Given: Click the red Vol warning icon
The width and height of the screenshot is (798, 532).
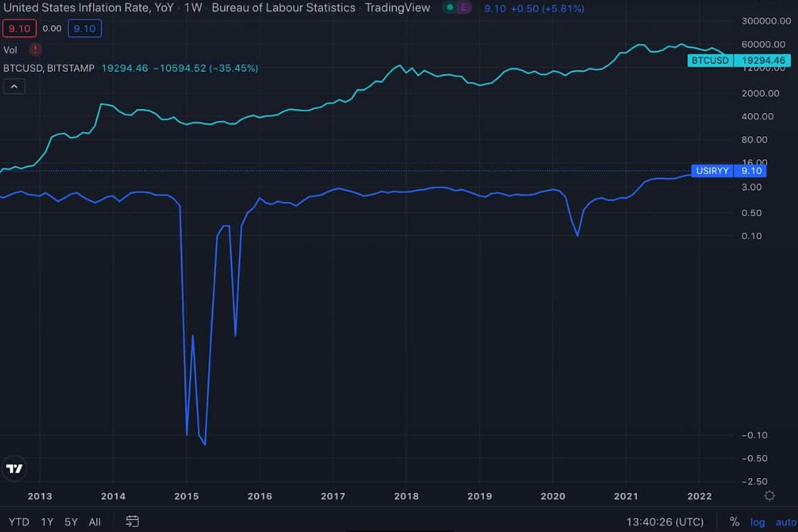Looking at the screenshot, I should point(35,50).
